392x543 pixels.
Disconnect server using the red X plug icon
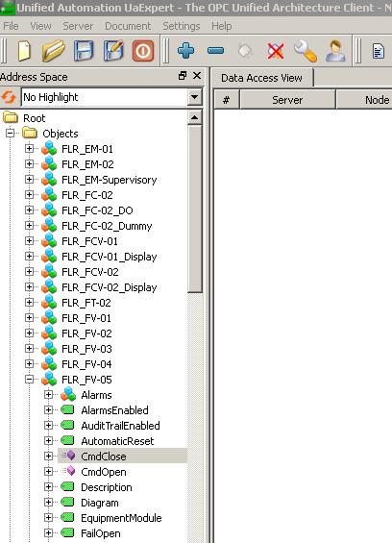click(276, 51)
